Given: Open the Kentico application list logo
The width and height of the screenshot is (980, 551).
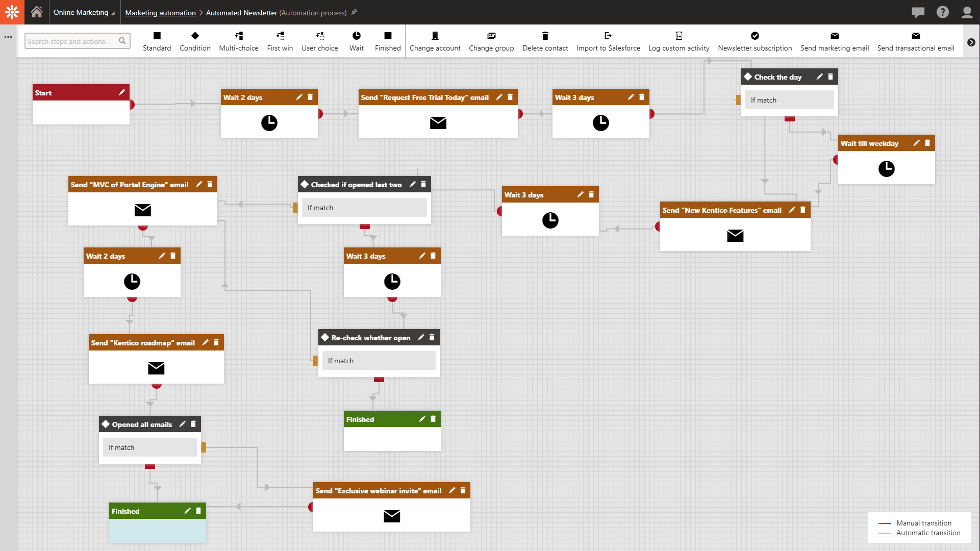Looking at the screenshot, I should (12, 12).
